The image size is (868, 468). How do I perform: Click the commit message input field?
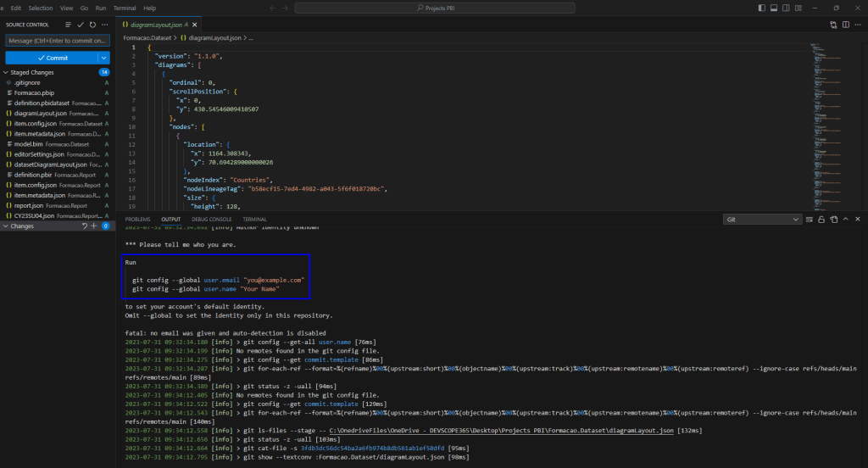point(58,40)
